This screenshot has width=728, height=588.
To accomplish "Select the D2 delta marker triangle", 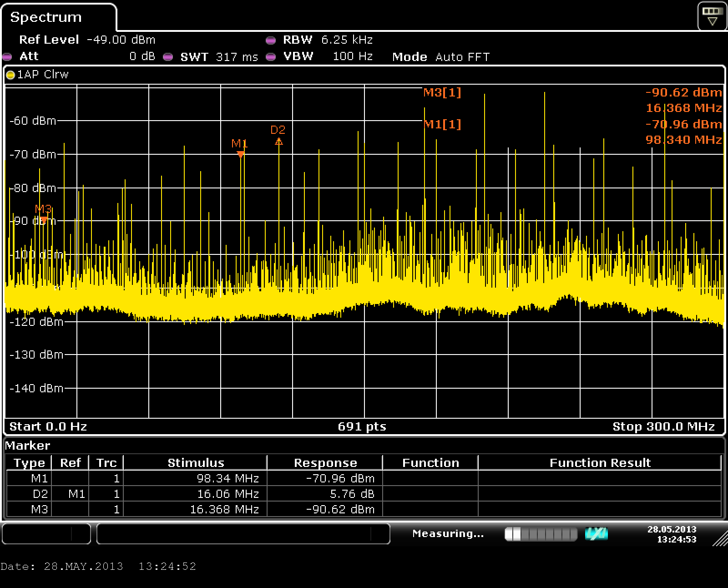I will point(279,142).
